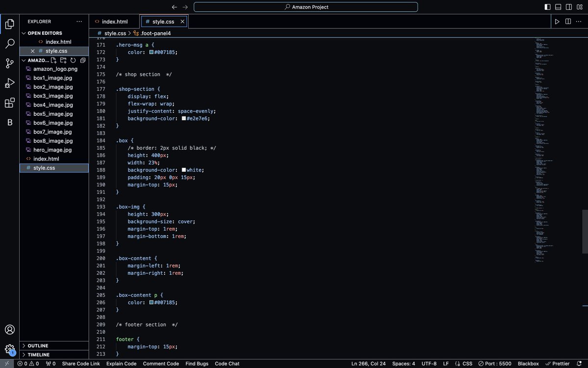Click the New File icon in explorer

pos(54,60)
